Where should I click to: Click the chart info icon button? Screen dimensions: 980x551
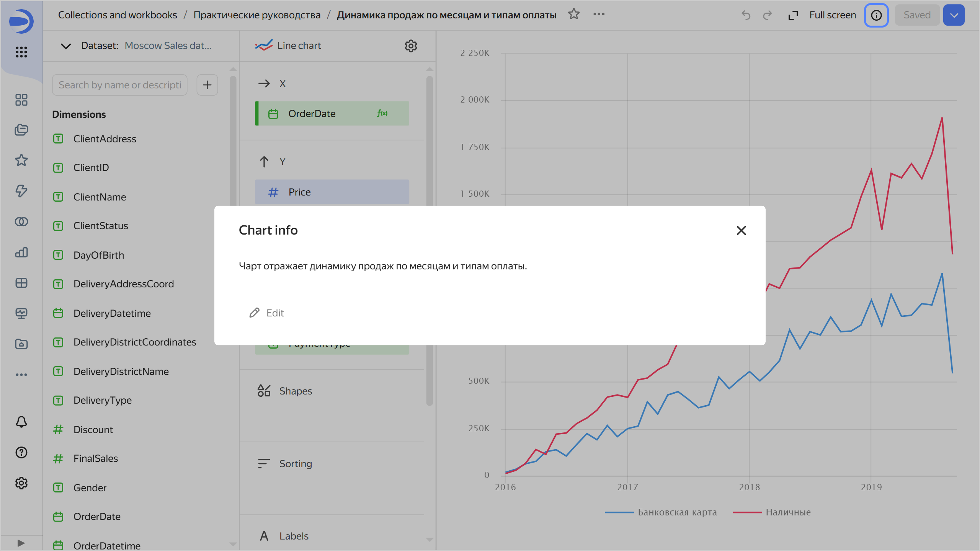(x=876, y=15)
